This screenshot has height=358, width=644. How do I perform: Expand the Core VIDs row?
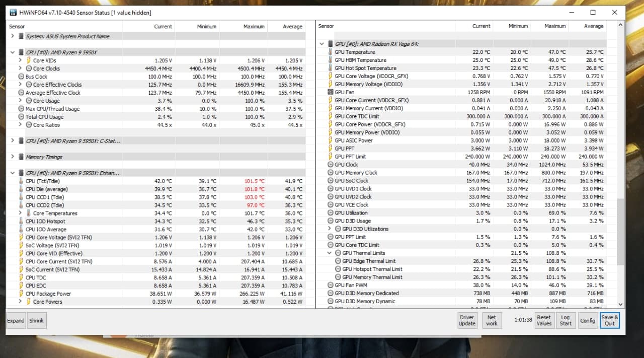(20, 60)
